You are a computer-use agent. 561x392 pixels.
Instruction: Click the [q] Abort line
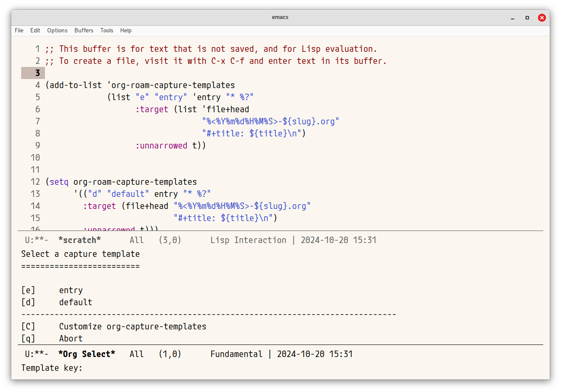tap(52, 338)
